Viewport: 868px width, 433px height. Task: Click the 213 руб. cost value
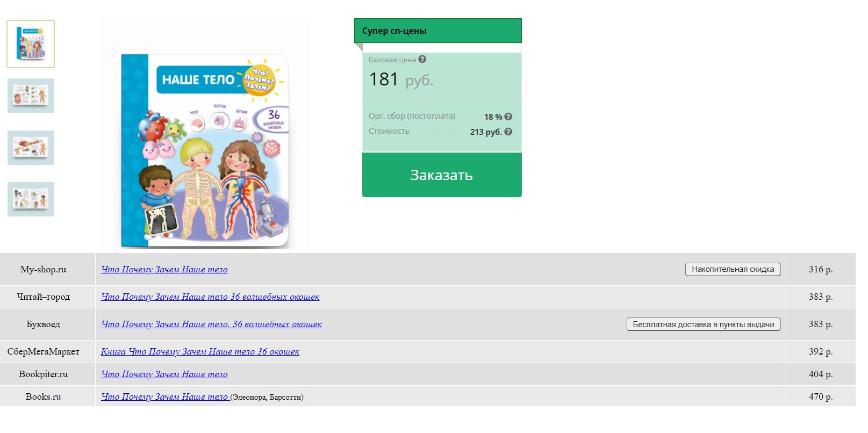[486, 132]
